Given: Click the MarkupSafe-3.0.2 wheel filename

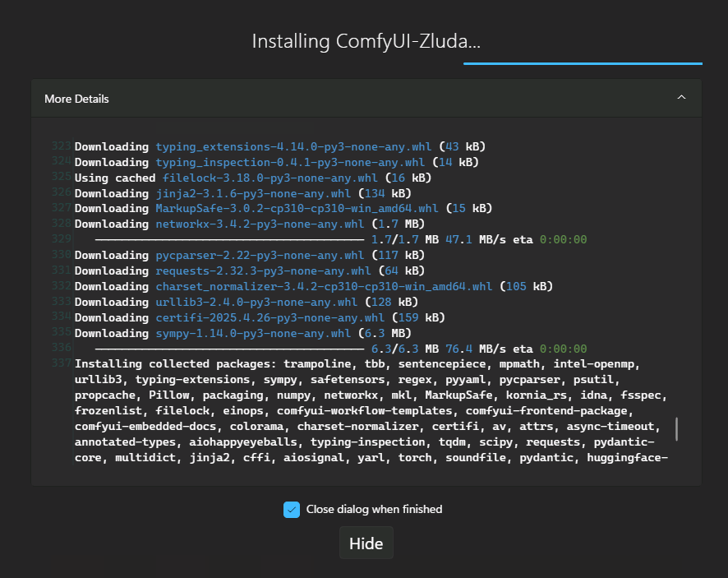Looking at the screenshot, I should [x=297, y=209].
